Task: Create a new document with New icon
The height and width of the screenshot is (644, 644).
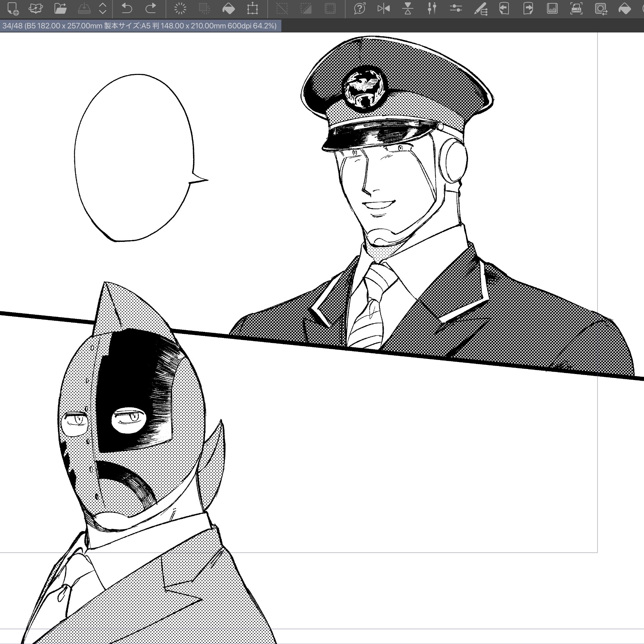Action: coord(13,9)
